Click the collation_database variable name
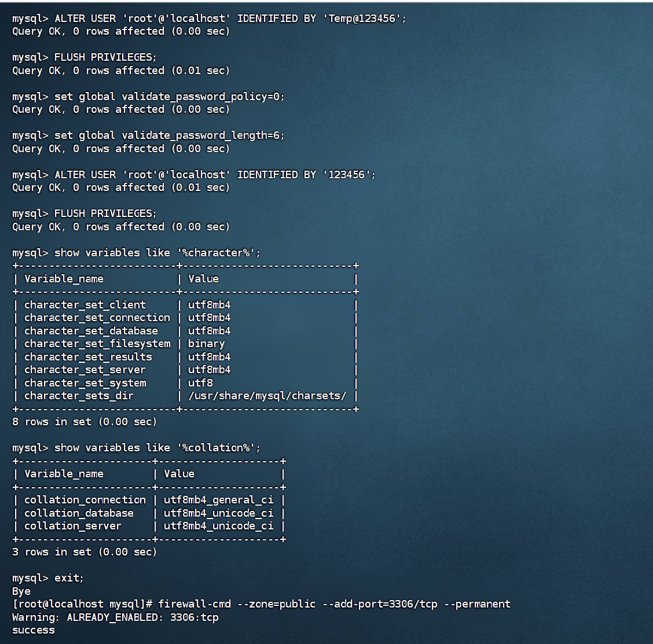The height and width of the screenshot is (644, 653). click(79, 513)
